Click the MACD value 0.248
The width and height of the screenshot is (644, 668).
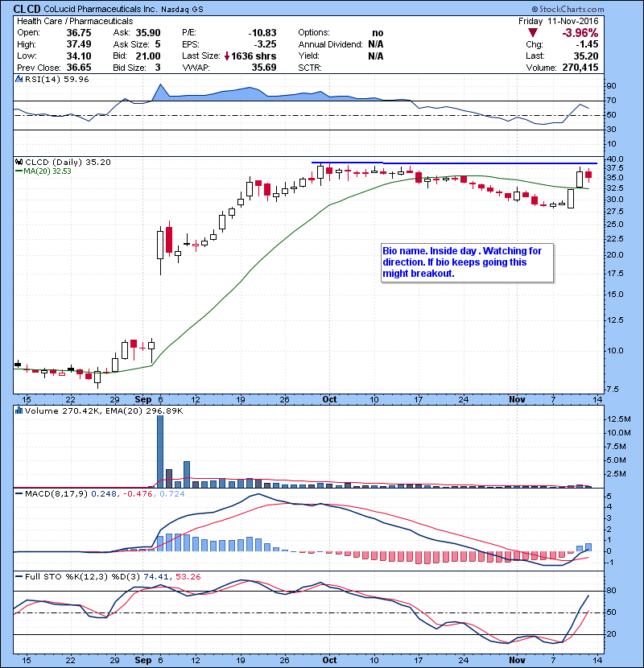104,494
